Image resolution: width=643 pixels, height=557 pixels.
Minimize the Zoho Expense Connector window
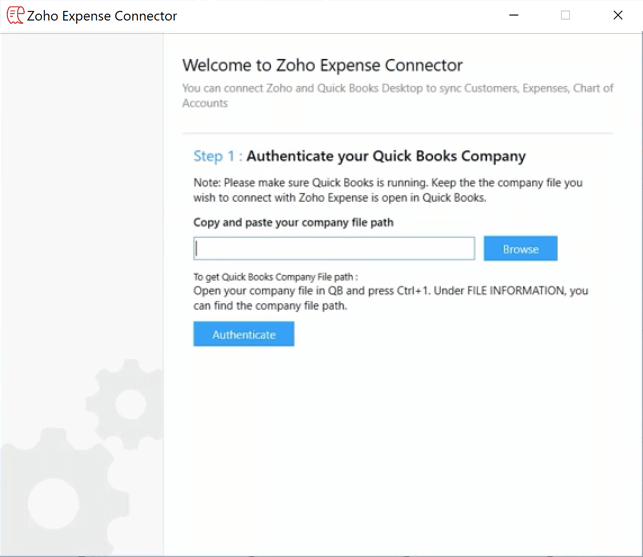pos(513,16)
